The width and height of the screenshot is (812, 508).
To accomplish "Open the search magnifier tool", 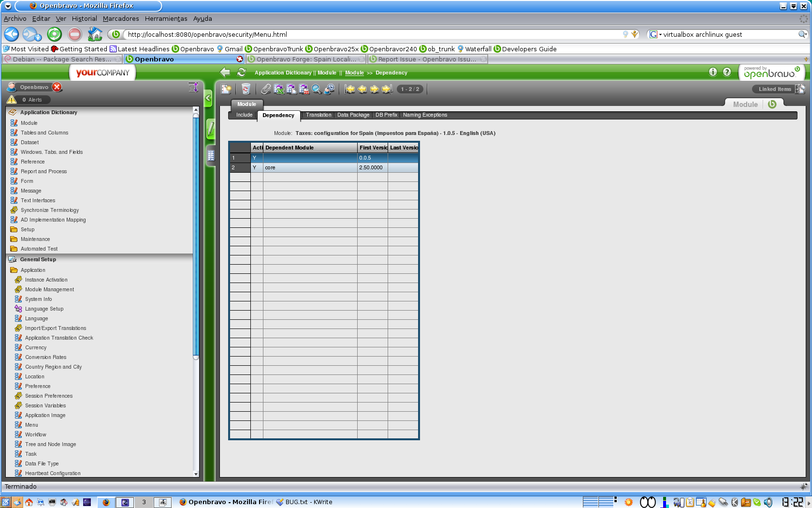I will (x=317, y=89).
